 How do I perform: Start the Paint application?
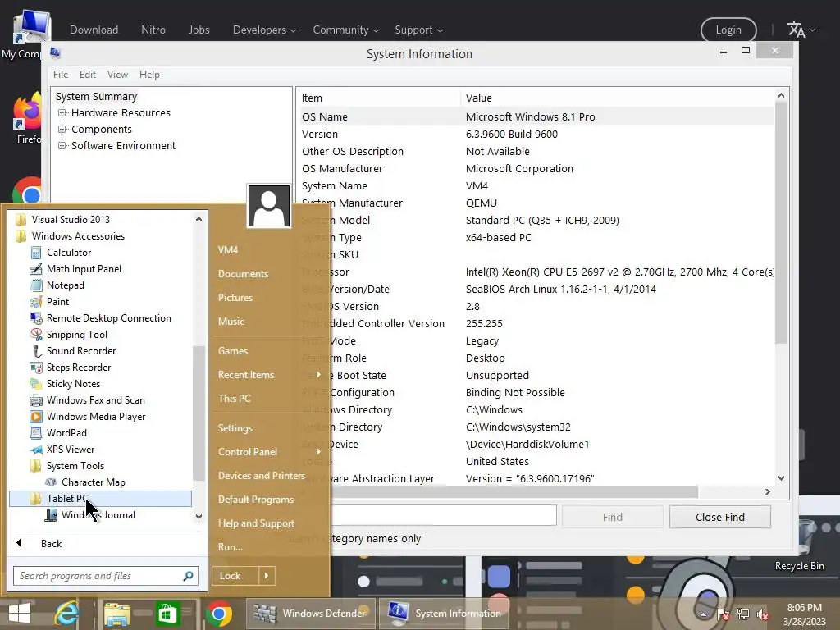tap(57, 302)
